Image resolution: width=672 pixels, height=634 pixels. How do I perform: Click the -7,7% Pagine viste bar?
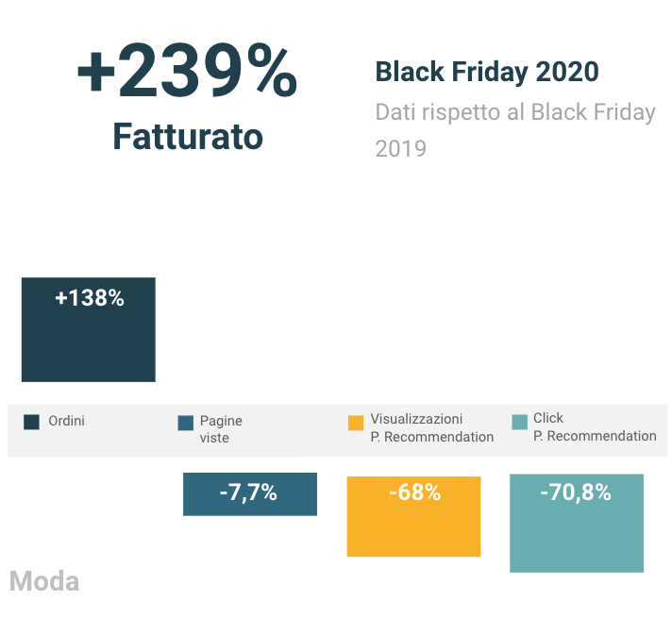pyautogui.click(x=250, y=494)
